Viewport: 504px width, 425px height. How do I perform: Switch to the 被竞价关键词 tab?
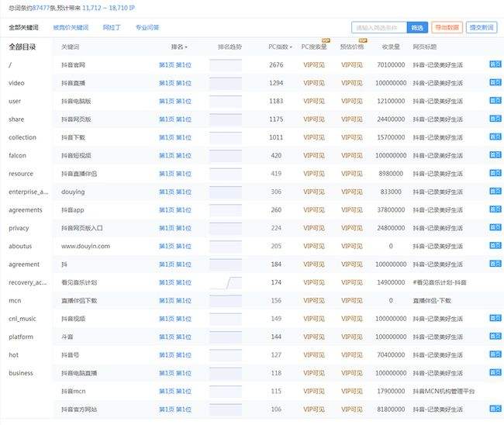[71, 28]
